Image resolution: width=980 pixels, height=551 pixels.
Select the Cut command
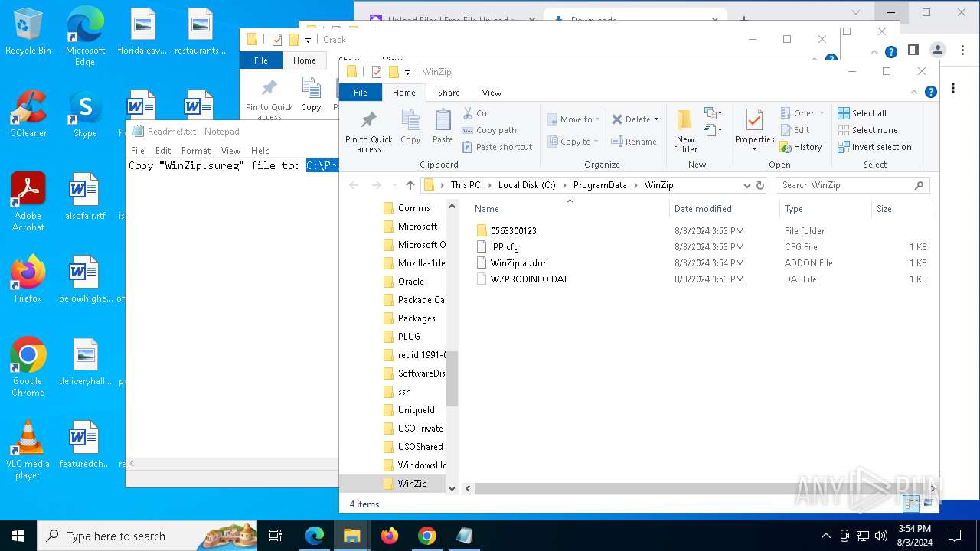(x=476, y=113)
